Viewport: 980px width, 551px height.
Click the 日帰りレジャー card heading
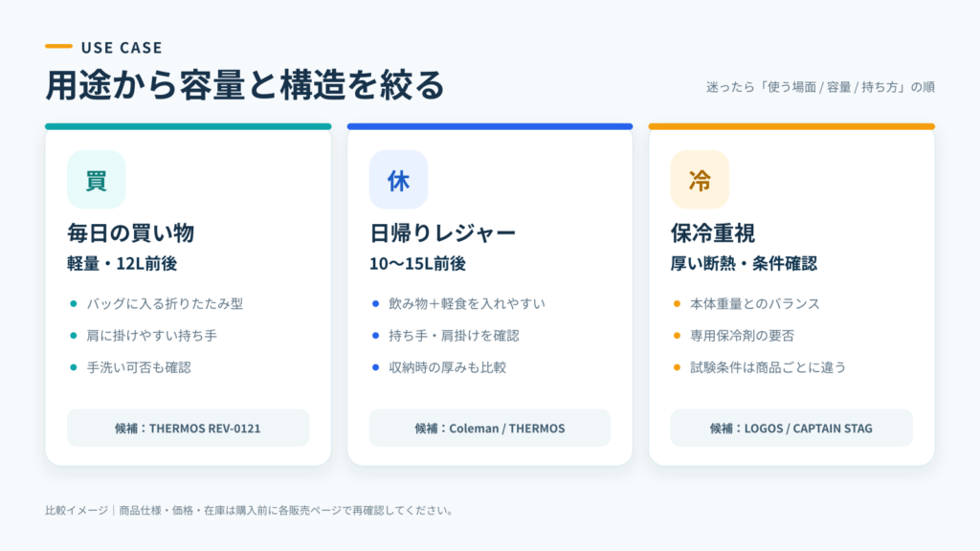[442, 233]
